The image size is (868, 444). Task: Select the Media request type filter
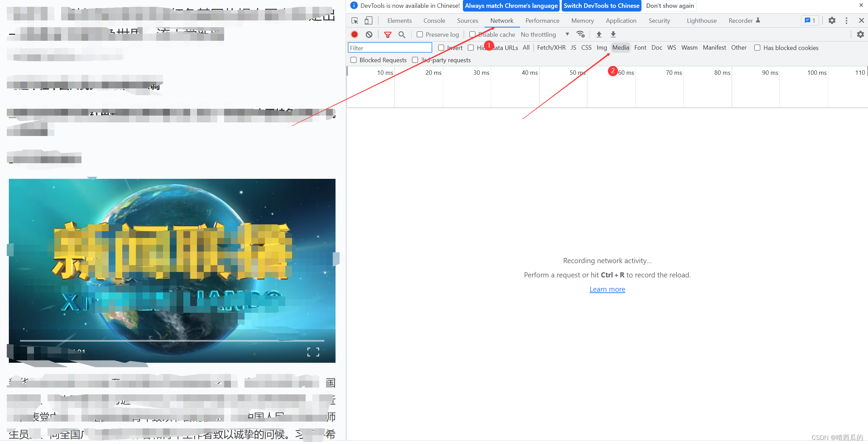[620, 48]
